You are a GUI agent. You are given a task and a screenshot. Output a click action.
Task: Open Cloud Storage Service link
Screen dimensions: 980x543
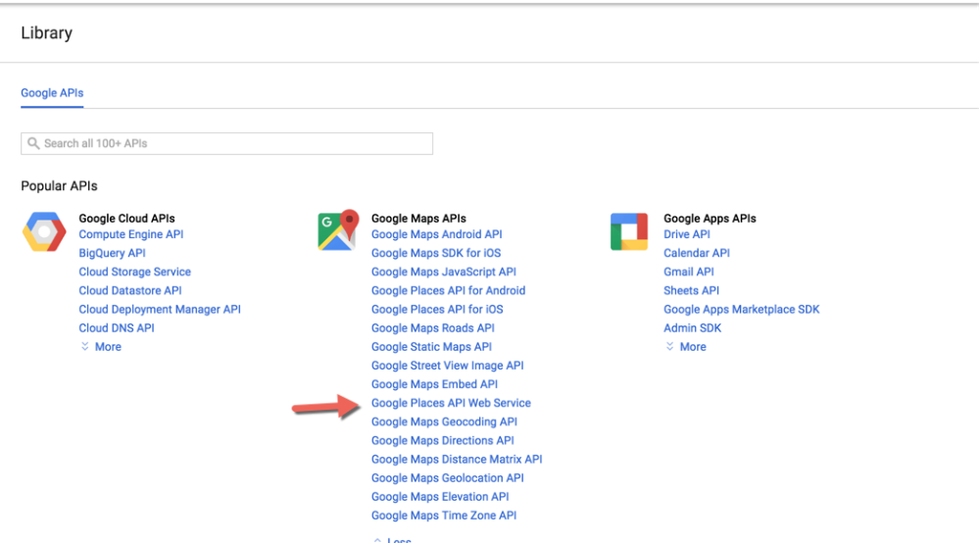135,271
